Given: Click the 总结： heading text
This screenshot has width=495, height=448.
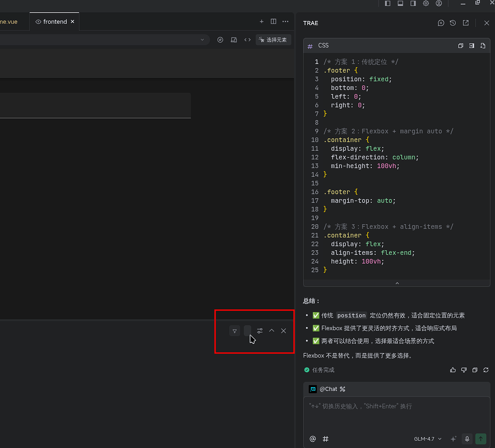Looking at the screenshot, I should click(x=311, y=301).
